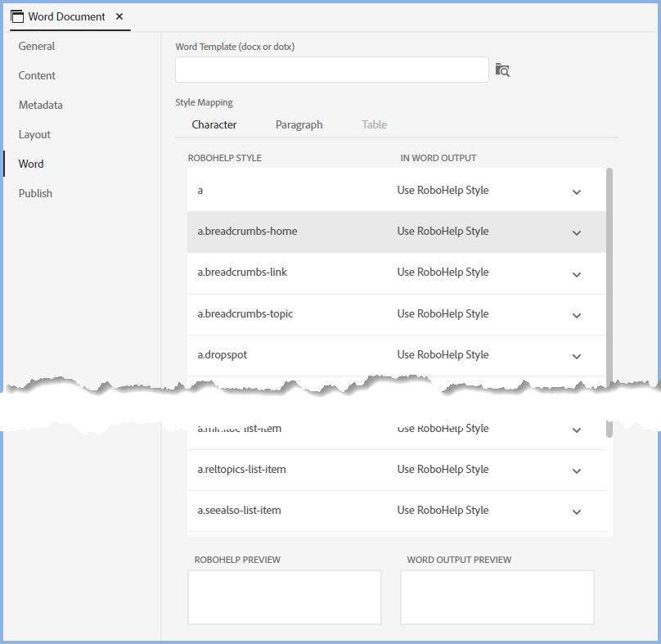Viewport: 661px width, 644px height.
Task: Click the browse Word template folder icon
Action: (x=502, y=70)
